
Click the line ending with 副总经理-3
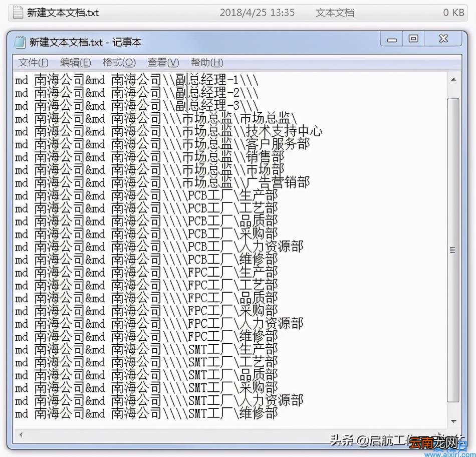click(x=137, y=106)
